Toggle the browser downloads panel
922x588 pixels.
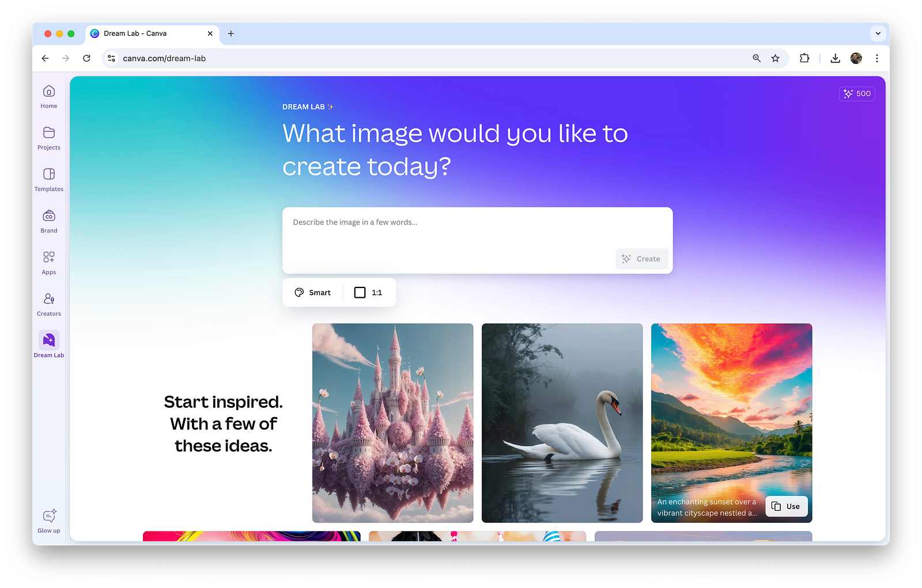click(835, 58)
